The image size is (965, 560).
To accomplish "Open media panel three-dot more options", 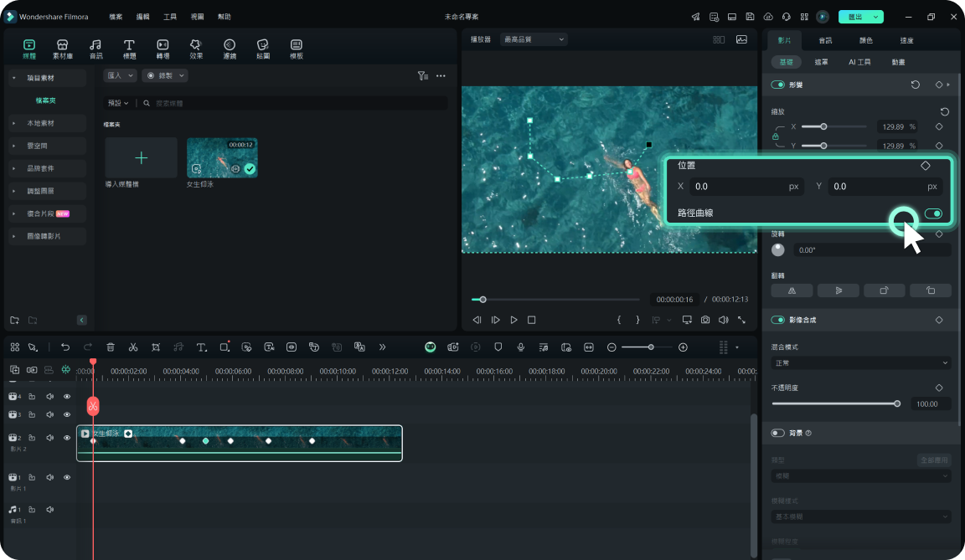I will click(441, 75).
